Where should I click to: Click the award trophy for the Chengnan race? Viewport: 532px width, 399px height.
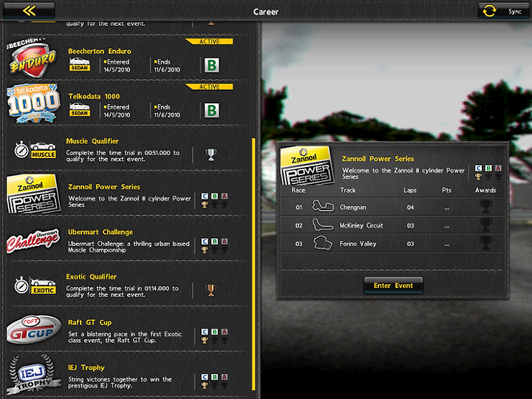[485, 206]
